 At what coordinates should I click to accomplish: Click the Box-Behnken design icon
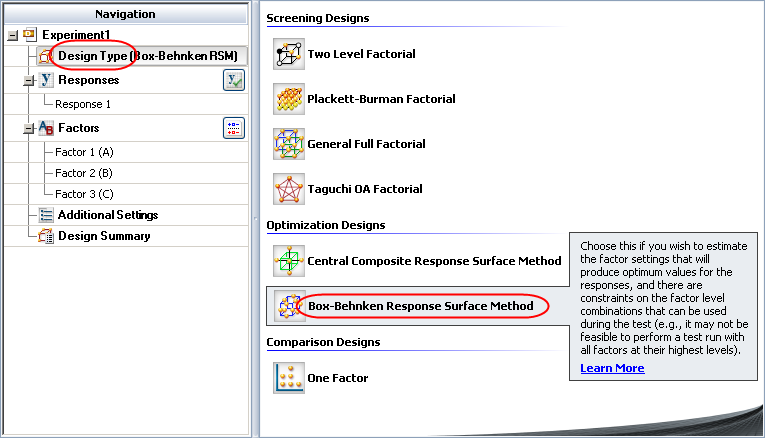click(289, 305)
